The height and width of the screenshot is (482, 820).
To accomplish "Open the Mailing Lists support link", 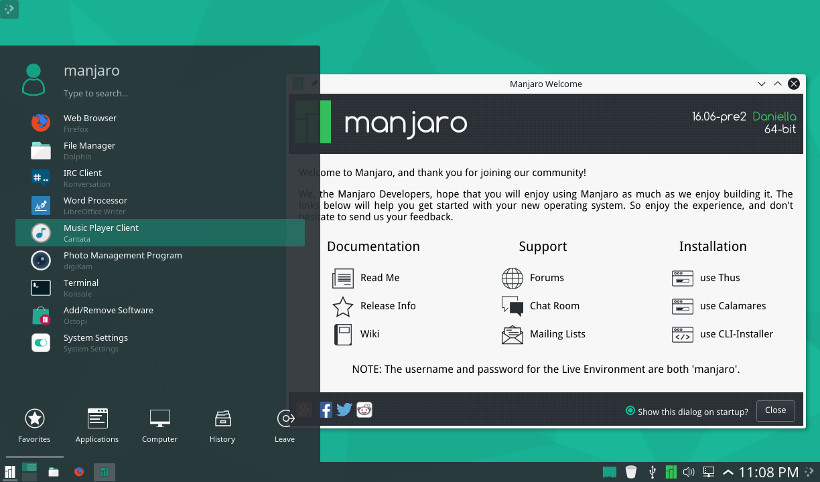I will coord(543,335).
